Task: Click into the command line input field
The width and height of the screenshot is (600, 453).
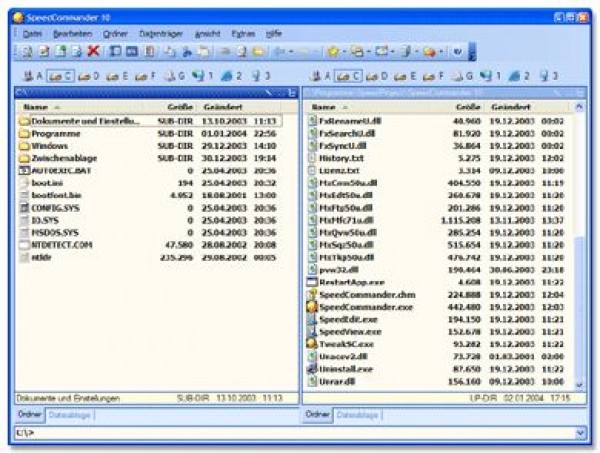Action: [295, 433]
